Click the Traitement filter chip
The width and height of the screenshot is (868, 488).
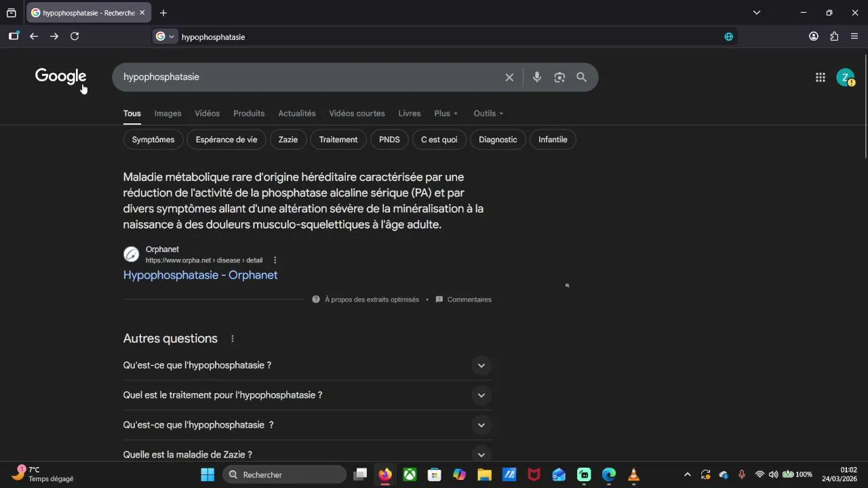coord(338,140)
